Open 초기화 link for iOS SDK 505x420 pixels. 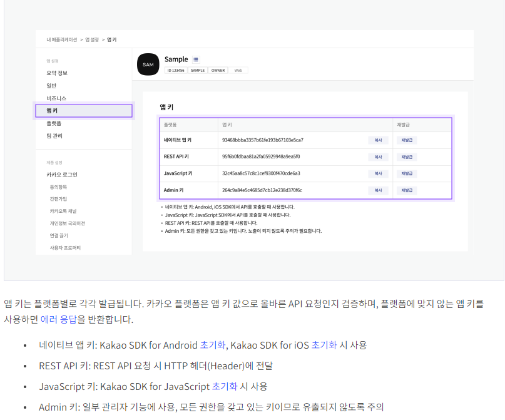[324, 345]
